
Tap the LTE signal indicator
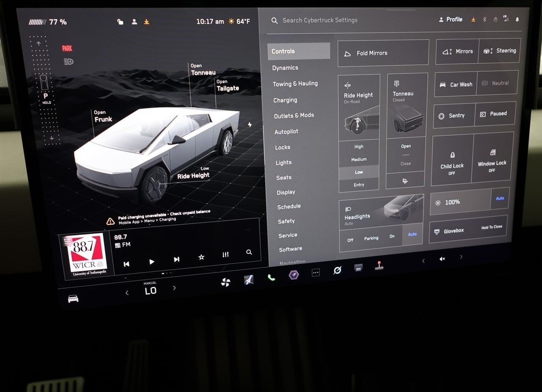click(x=506, y=18)
